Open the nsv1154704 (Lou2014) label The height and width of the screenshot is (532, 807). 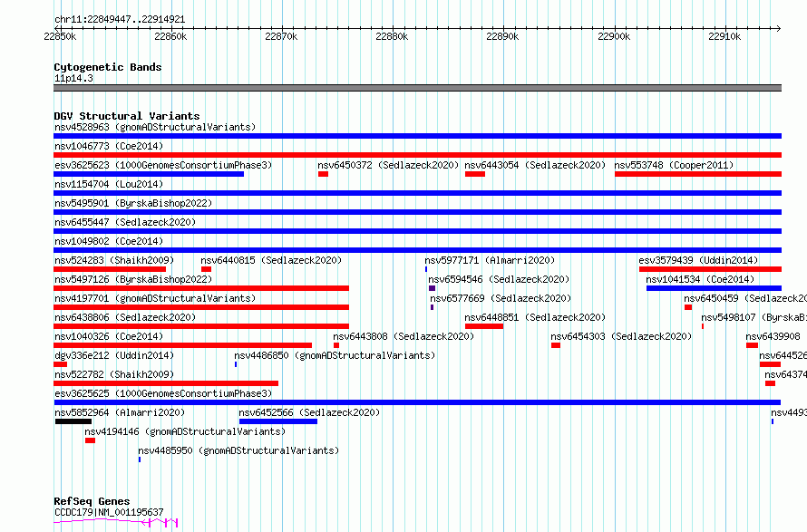pyautogui.click(x=109, y=184)
